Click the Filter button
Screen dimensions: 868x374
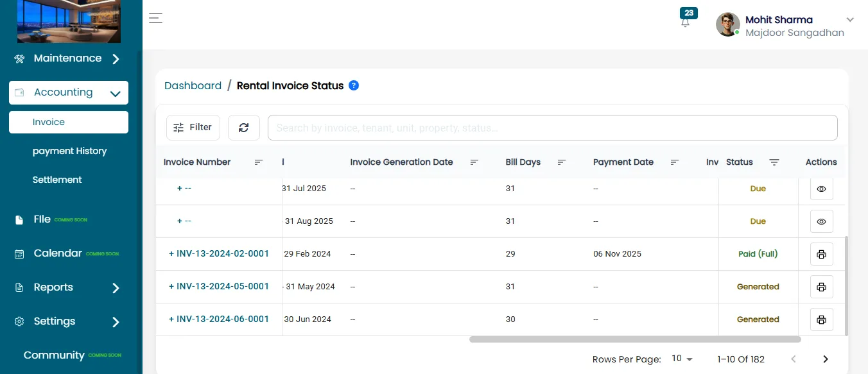click(x=193, y=128)
